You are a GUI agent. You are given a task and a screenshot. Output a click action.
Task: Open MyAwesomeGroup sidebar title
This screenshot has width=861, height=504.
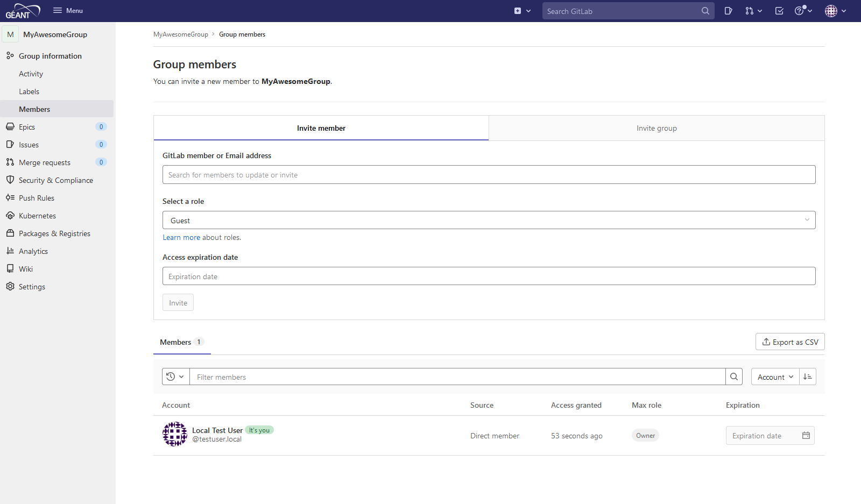tap(55, 34)
